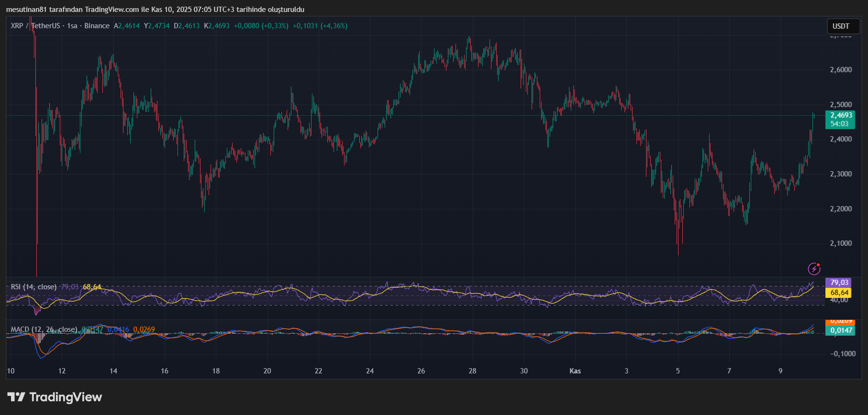This screenshot has height=415, width=868.
Task: Click the -0,1000 MACD axis label
Action: click(843, 354)
